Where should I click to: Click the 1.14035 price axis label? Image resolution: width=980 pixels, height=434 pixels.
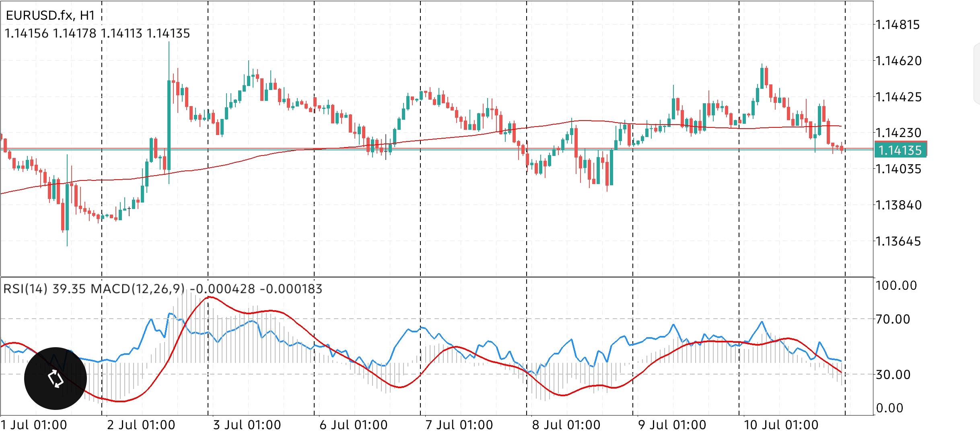click(x=899, y=169)
